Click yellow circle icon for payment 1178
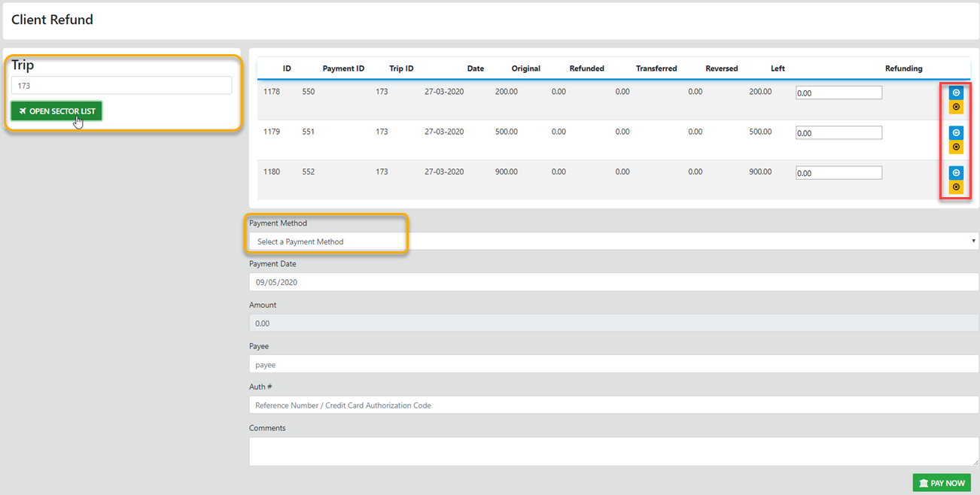This screenshot has width=980, height=495. [x=956, y=108]
